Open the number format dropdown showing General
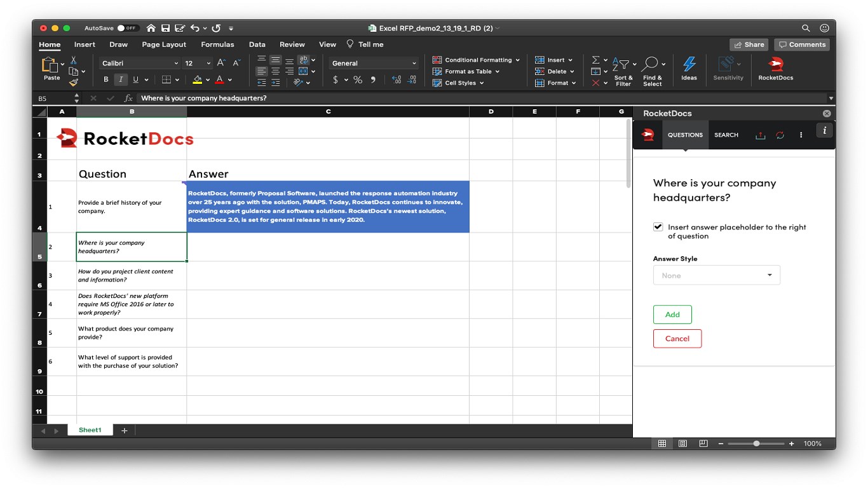868x488 pixels. point(374,63)
